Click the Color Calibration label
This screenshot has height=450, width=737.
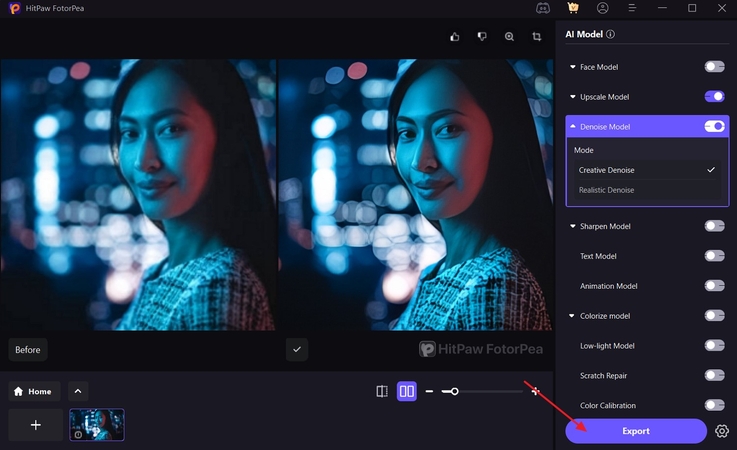point(608,405)
